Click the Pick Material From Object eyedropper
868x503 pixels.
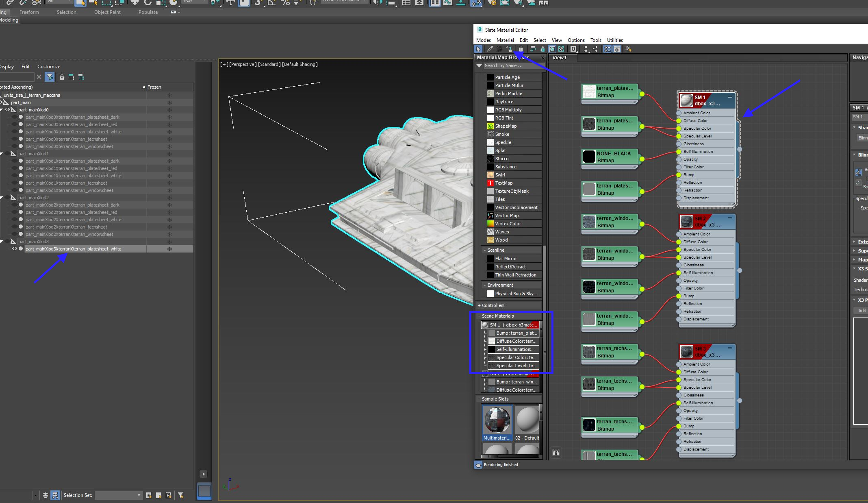[490, 49]
